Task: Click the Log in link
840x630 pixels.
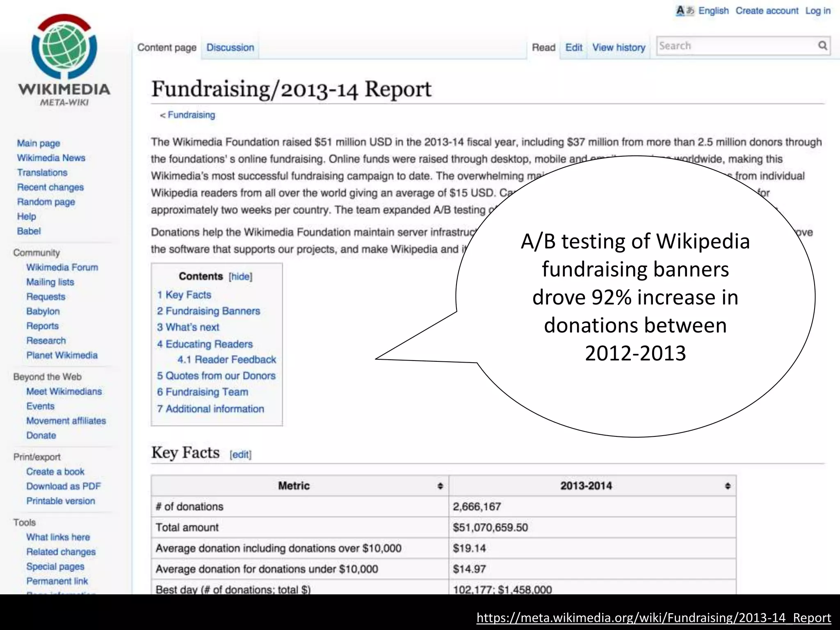Action: coord(817,11)
